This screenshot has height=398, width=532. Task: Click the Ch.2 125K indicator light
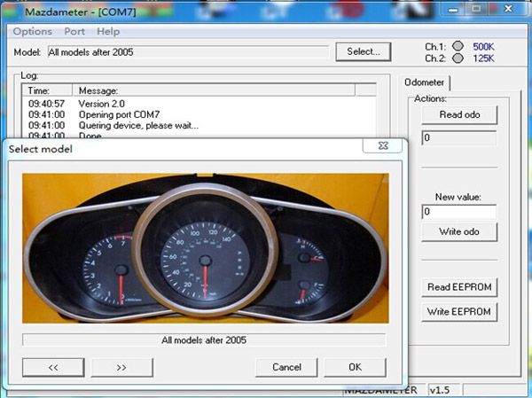(458, 59)
